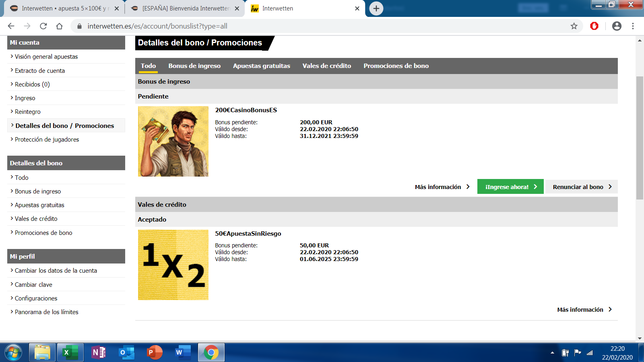Launch PowerPoint from the taskbar
The width and height of the screenshot is (644, 362).
(x=155, y=353)
